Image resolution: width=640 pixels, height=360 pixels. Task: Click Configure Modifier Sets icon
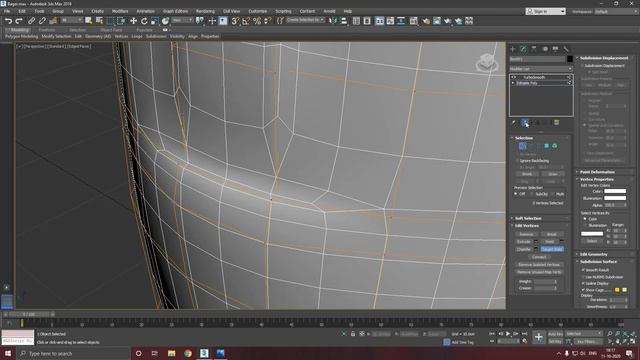tap(556, 122)
